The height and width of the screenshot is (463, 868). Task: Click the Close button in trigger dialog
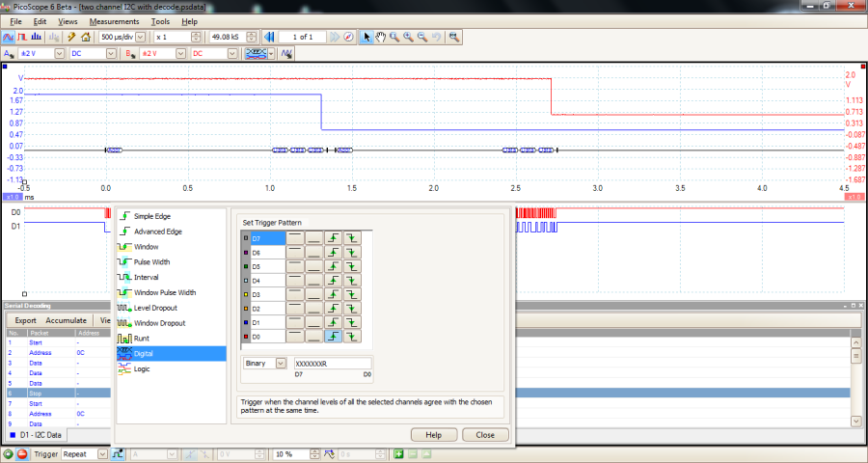click(x=484, y=434)
